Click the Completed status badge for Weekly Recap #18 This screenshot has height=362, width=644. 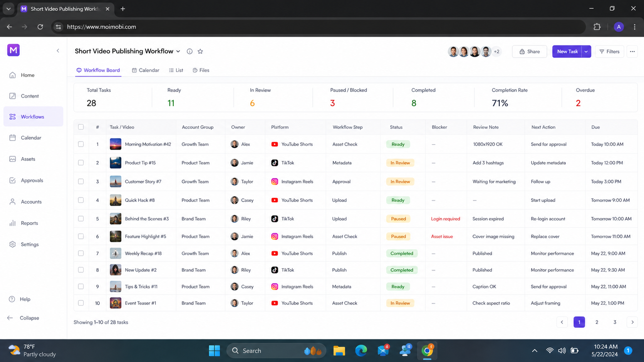[402, 253]
